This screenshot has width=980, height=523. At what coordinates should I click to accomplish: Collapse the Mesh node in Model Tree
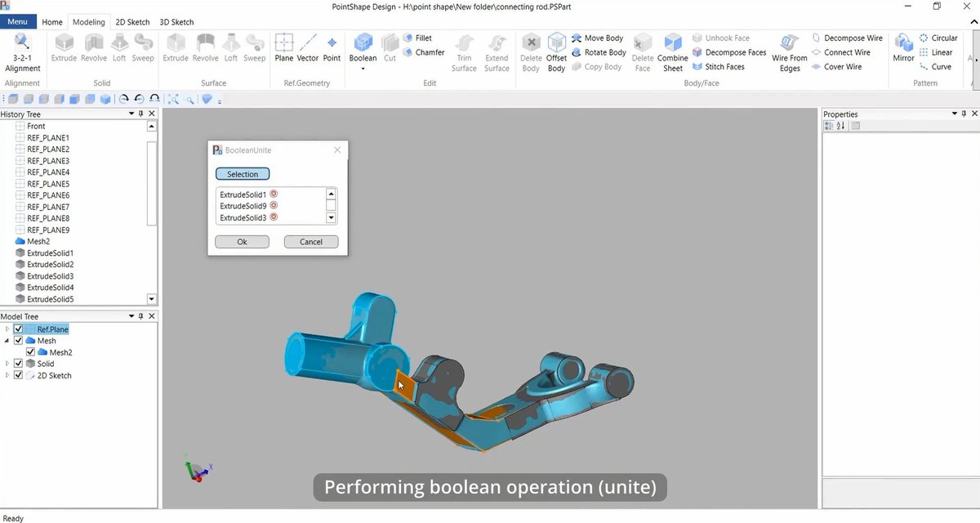tap(7, 341)
